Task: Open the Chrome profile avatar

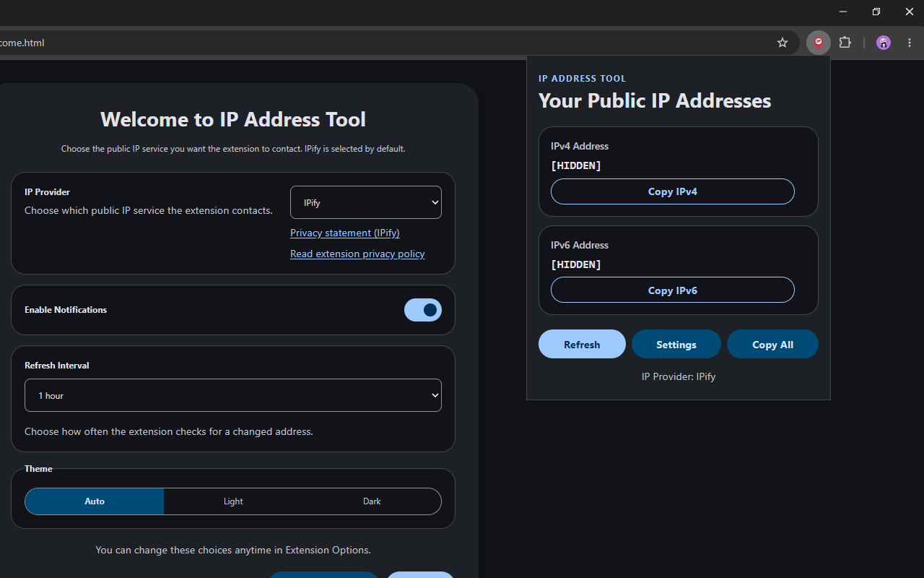Action: click(884, 43)
